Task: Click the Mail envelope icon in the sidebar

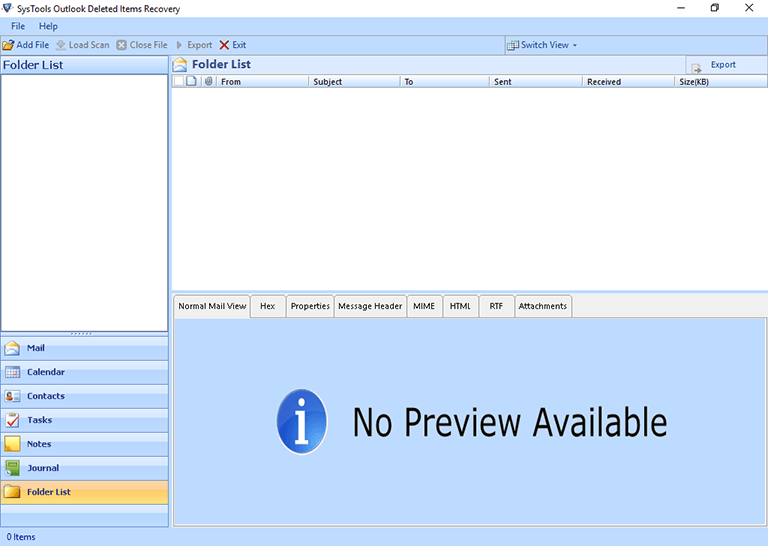Action: pos(12,348)
